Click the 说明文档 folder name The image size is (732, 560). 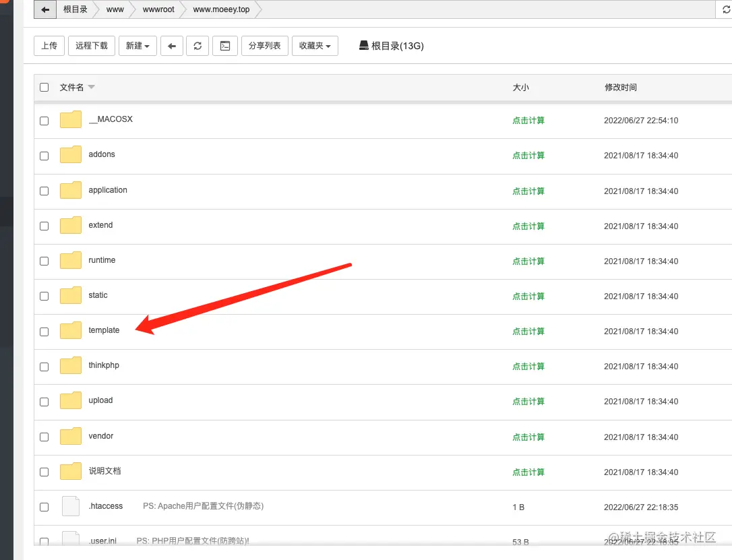104,471
